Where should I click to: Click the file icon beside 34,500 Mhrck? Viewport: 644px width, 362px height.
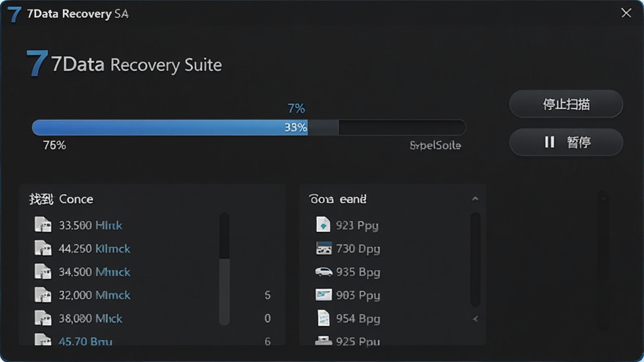click(43, 271)
